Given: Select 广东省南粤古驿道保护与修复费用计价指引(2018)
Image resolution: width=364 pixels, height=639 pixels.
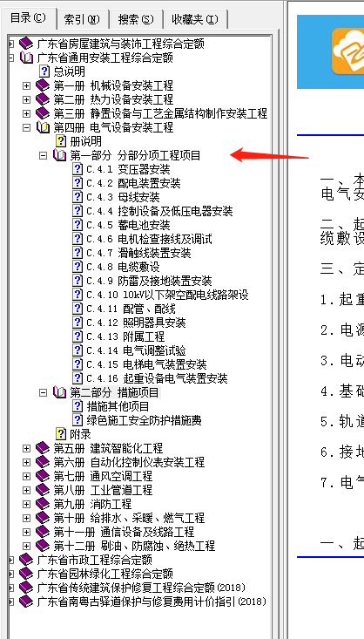Looking at the screenshot, I should point(152,602).
